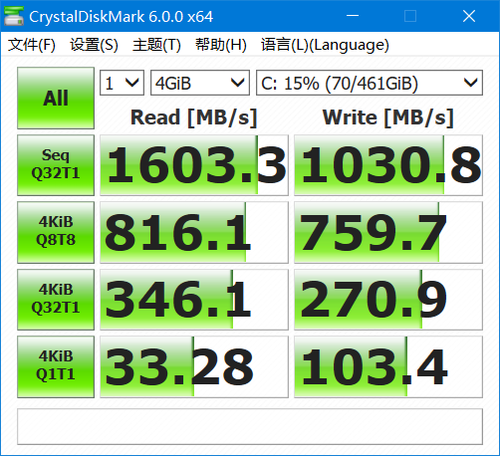
Task: Run all benchmarks with the All button
Action: [56, 98]
